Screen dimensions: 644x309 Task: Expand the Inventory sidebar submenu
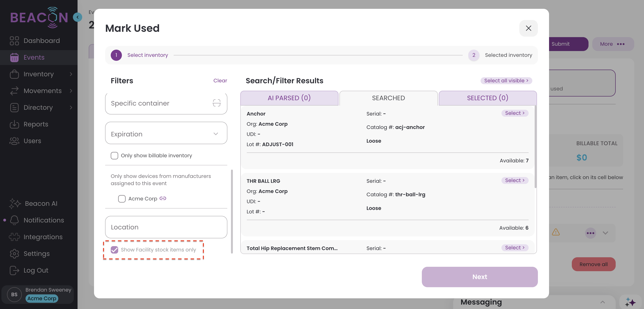(71, 74)
